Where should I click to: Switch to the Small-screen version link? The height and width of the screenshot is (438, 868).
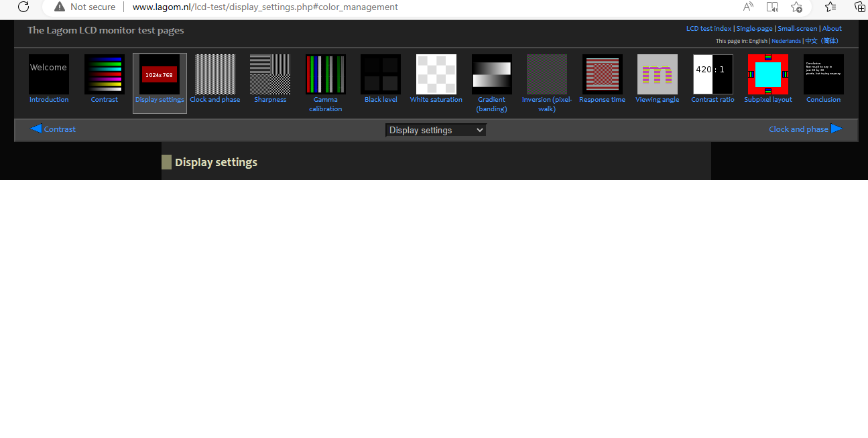point(798,29)
